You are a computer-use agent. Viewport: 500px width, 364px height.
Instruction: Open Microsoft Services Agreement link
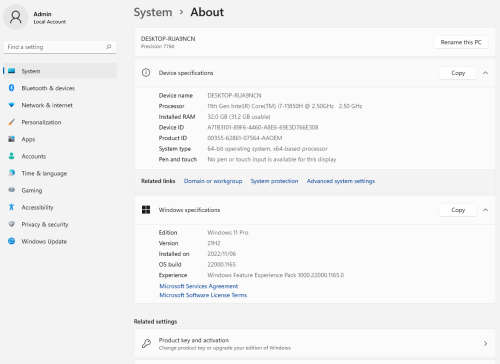(x=199, y=286)
